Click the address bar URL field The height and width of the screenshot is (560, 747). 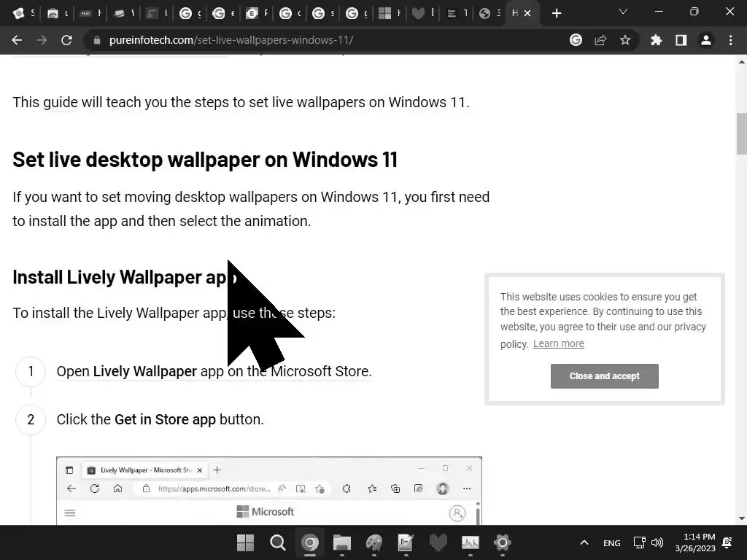(329, 41)
